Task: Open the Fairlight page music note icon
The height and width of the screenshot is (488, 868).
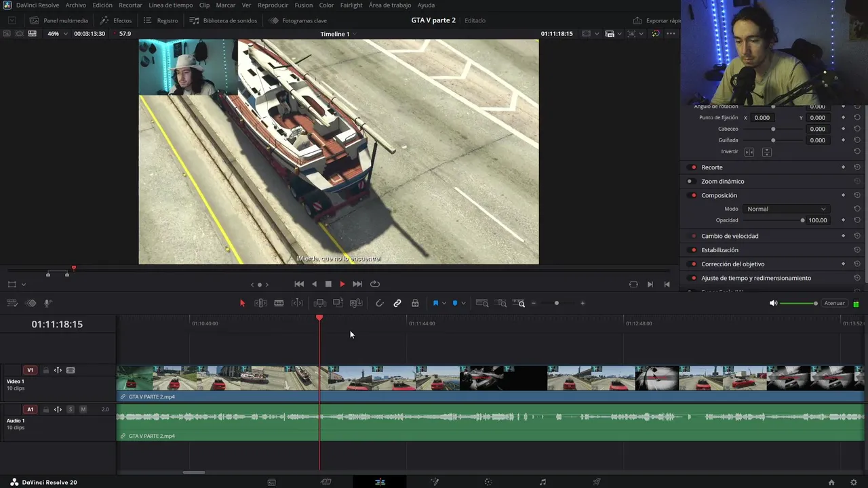Action: coord(542,482)
